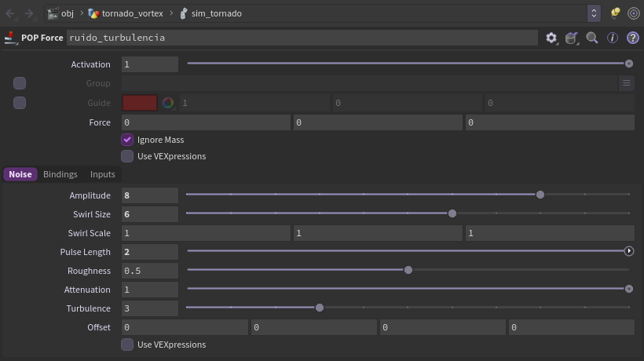Open the Group selection list menu
Screen dimensions: 644x361
point(627,83)
